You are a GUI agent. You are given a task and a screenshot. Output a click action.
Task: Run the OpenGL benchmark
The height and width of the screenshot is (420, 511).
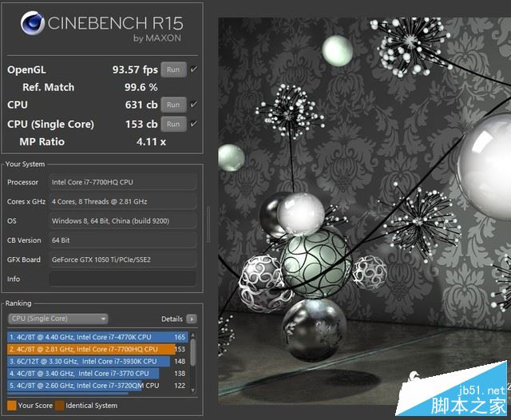173,69
